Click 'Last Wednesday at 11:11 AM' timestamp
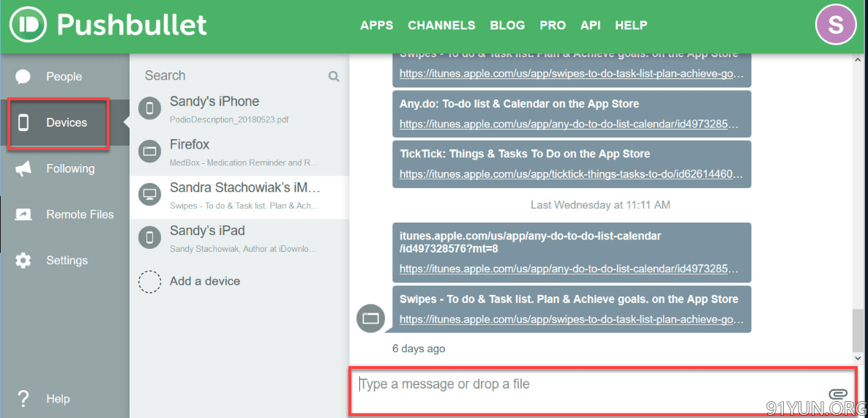The width and height of the screenshot is (868, 418). (x=600, y=205)
